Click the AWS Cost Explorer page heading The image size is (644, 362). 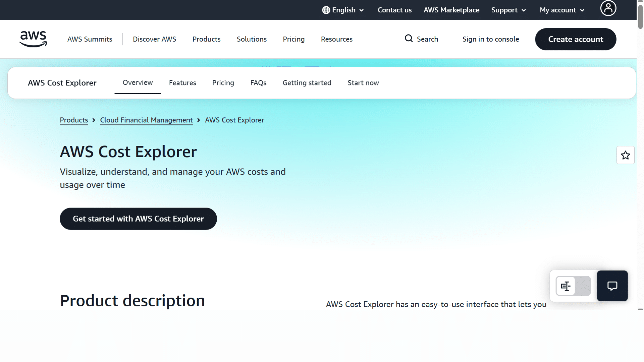point(128,152)
